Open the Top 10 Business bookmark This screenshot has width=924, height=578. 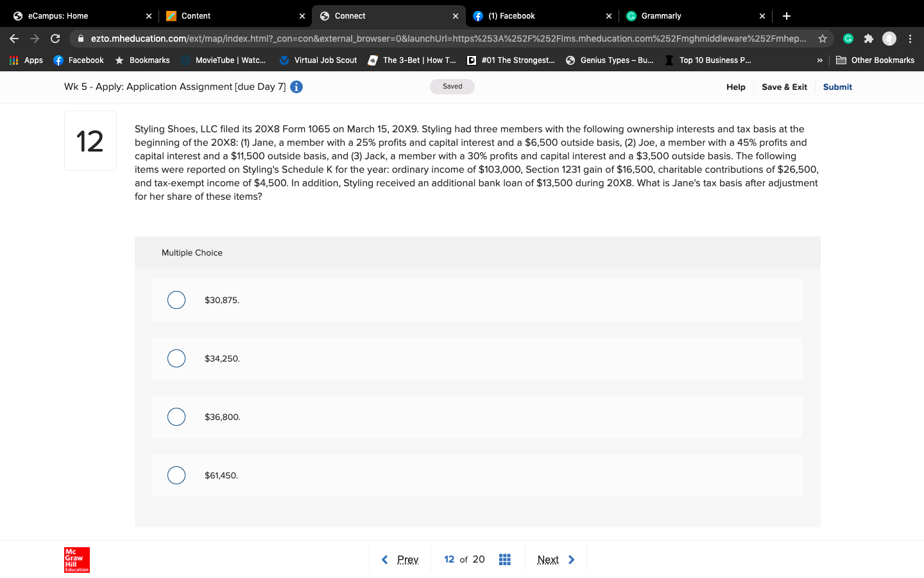click(708, 60)
